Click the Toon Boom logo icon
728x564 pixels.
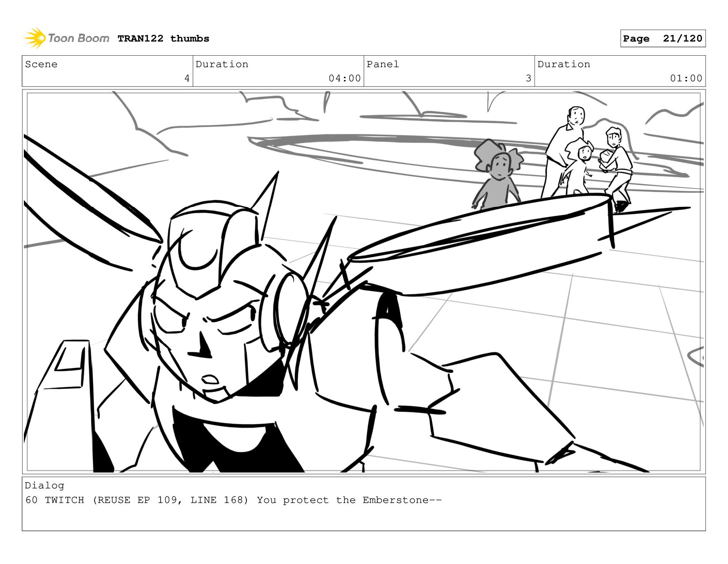point(35,38)
